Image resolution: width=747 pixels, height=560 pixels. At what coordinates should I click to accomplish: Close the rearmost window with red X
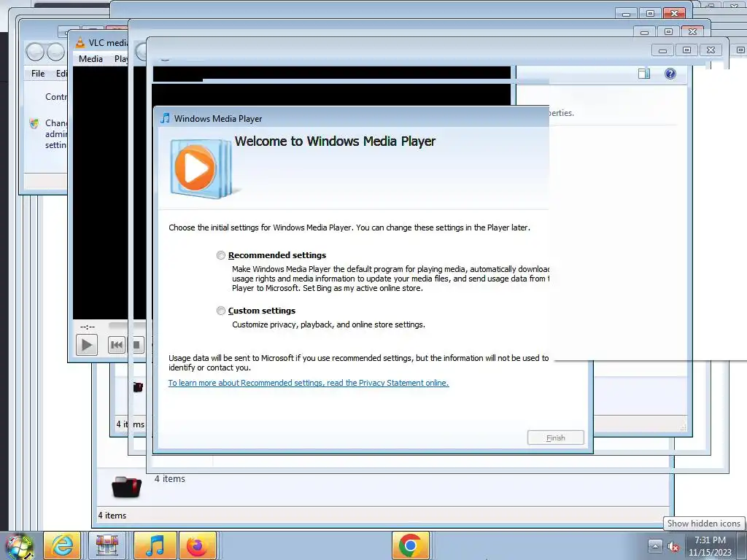675,13
